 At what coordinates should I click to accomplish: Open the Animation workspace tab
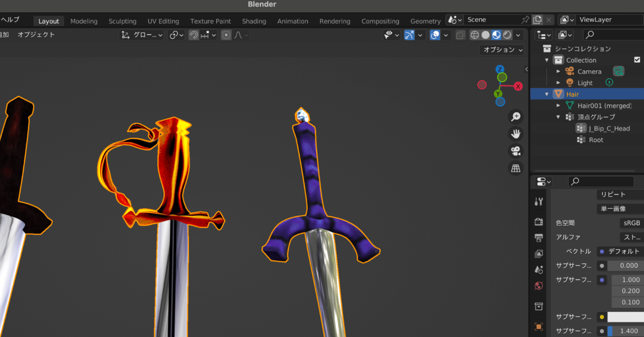(292, 21)
